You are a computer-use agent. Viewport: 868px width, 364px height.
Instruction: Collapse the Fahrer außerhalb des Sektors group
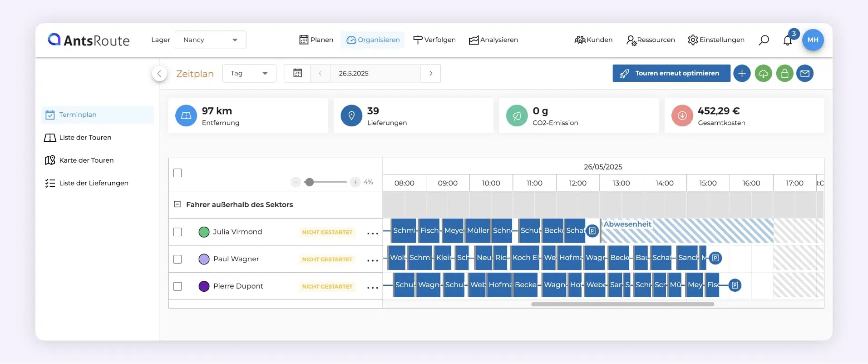click(178, 204)
